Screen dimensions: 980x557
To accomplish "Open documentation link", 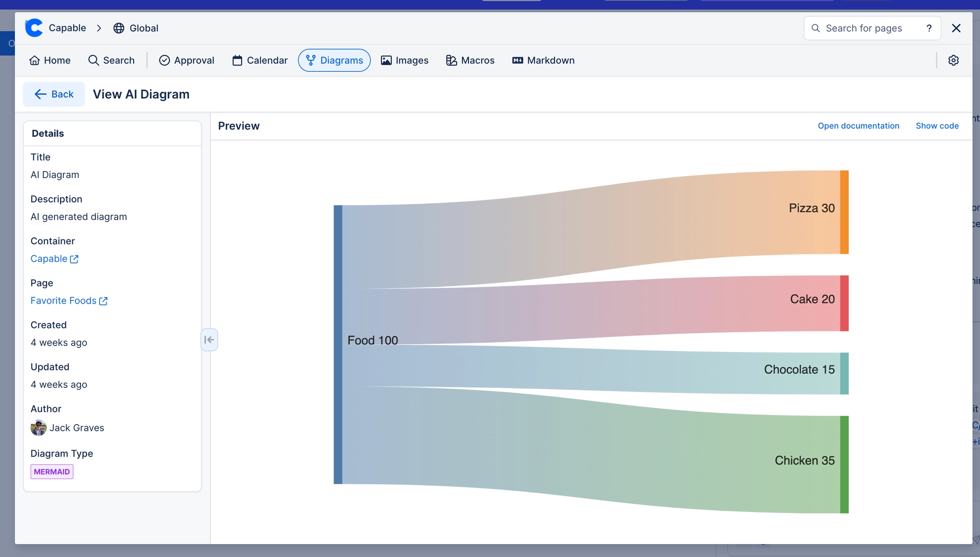I will pos(858,126).
